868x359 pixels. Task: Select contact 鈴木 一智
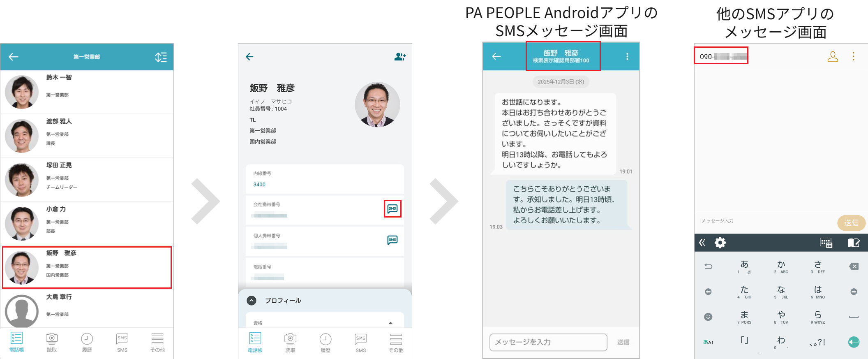click(87, 92)
